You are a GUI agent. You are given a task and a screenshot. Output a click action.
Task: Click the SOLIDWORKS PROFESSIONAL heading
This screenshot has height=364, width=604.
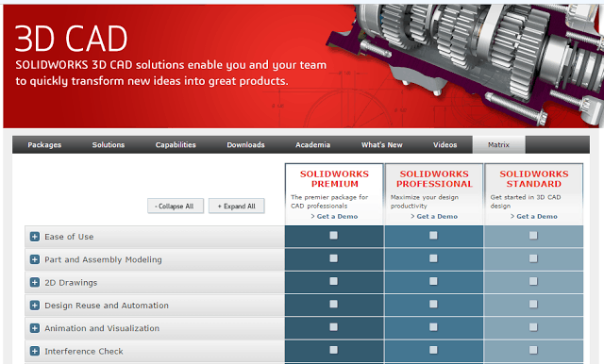(434, 179)
